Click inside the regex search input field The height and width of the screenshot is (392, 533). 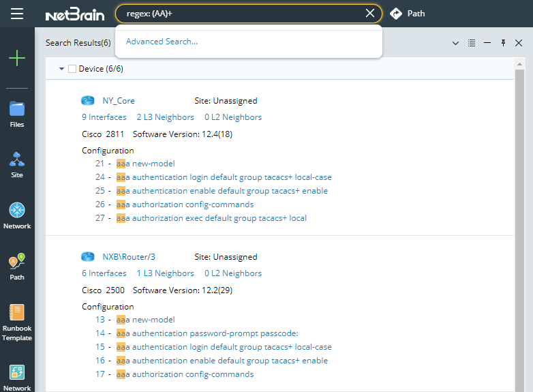pos(239,14)
